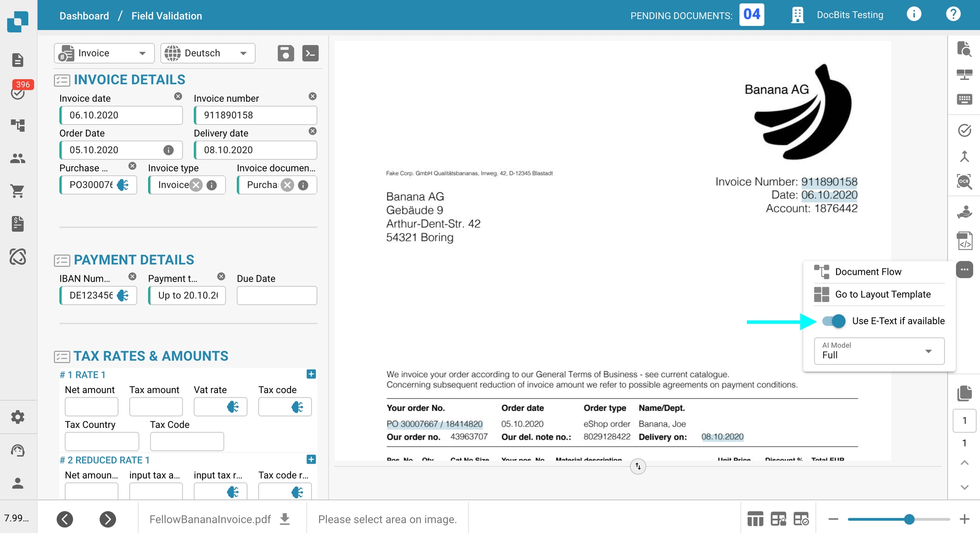Click the merge documents arrow icon
980x533 pixels.
point(964,157)
